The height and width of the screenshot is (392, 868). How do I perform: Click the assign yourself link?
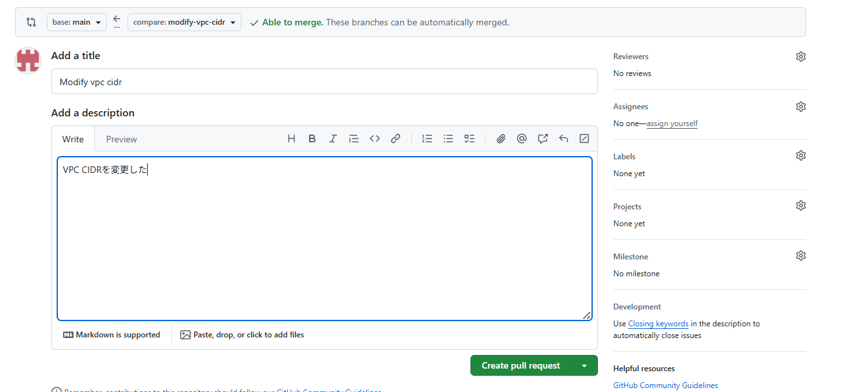click(672, 124)
